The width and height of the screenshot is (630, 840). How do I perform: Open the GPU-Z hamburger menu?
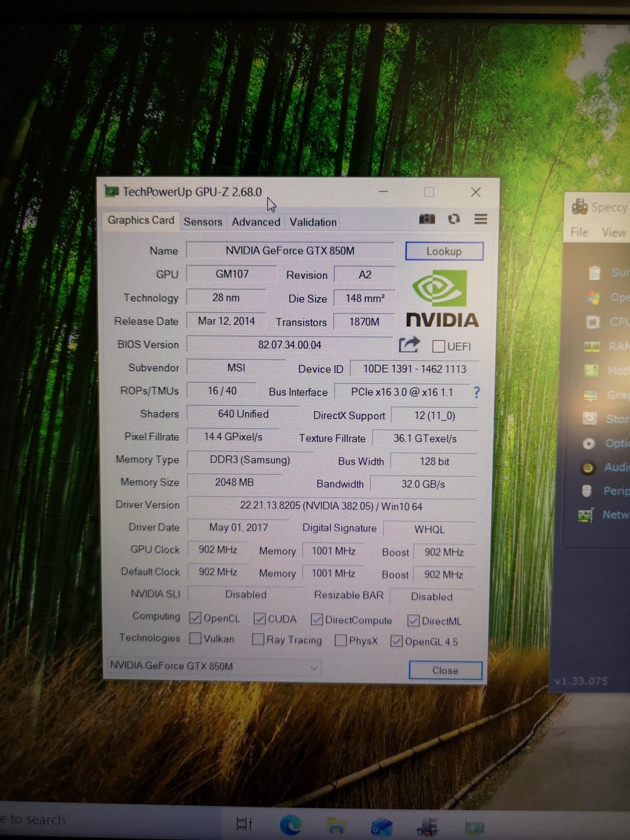480,219
